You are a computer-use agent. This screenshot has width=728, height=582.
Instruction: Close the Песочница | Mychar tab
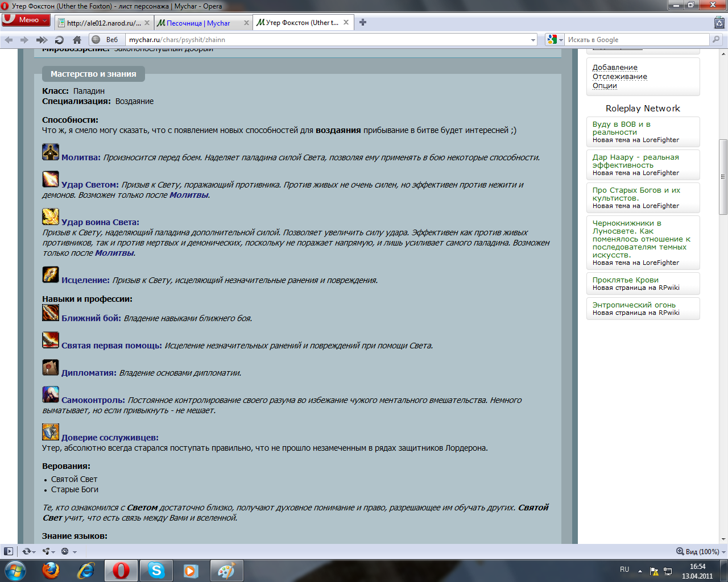tap(246, 23)
